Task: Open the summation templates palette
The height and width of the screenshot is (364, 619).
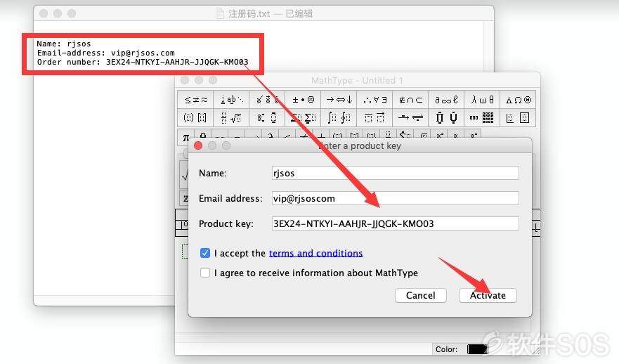Action: coord(304,117)
